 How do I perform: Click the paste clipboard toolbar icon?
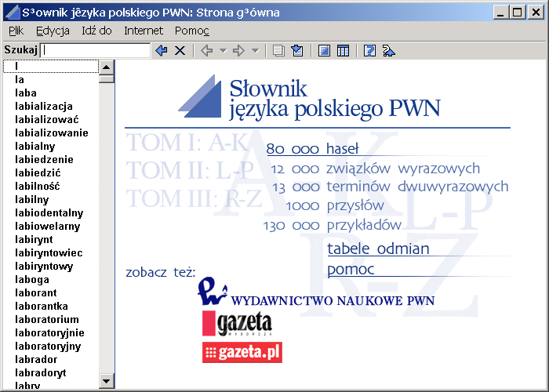point(297,51)
